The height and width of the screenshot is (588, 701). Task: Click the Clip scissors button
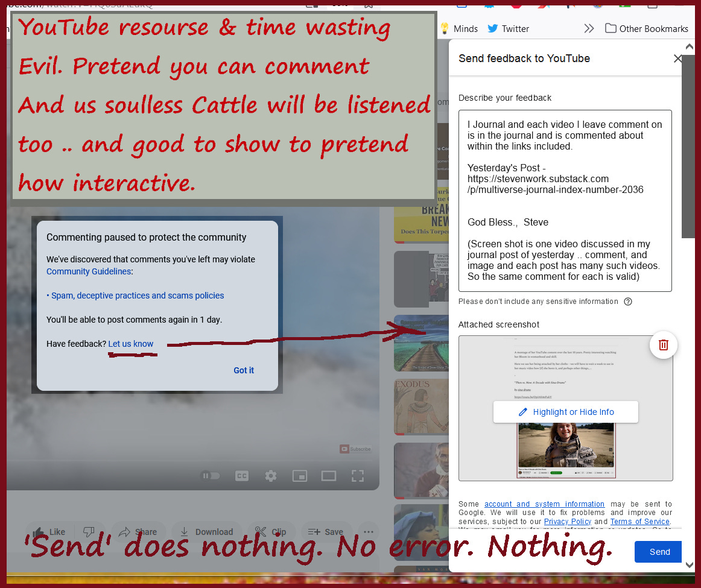(x=271, y=532)
